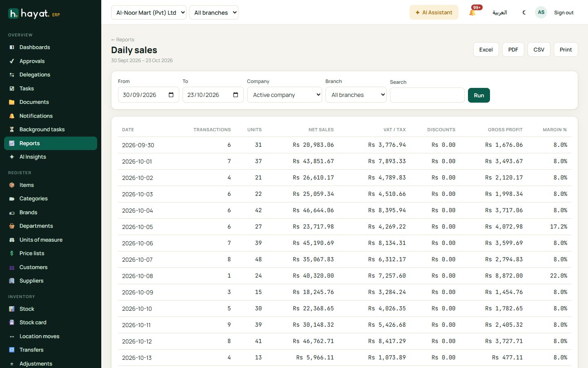Export report as CSV
The width and height of the screenshot is (588, 368).
pyautogui.click(x=539, y=49)
